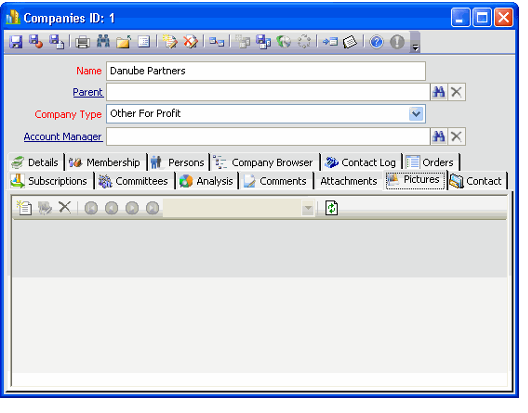
Task: Click the save-and-new disk icon with page
Action: click(x=56, y=42)
